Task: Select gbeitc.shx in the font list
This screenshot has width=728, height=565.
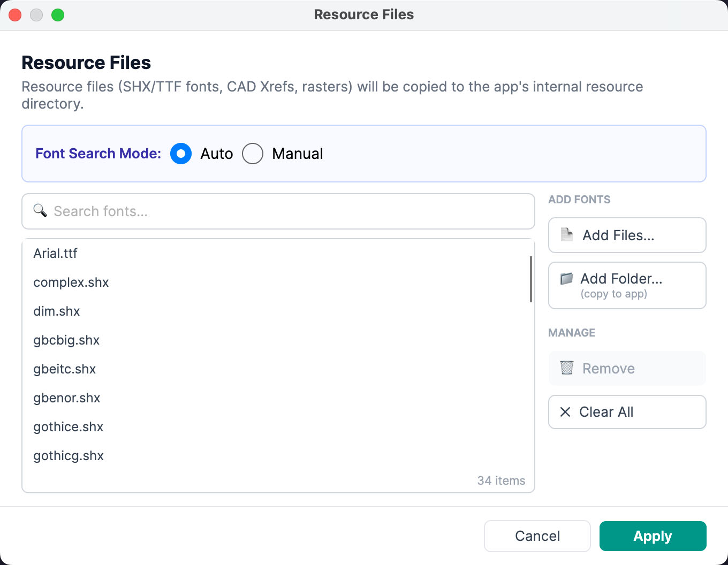Action: click(278, 369)
